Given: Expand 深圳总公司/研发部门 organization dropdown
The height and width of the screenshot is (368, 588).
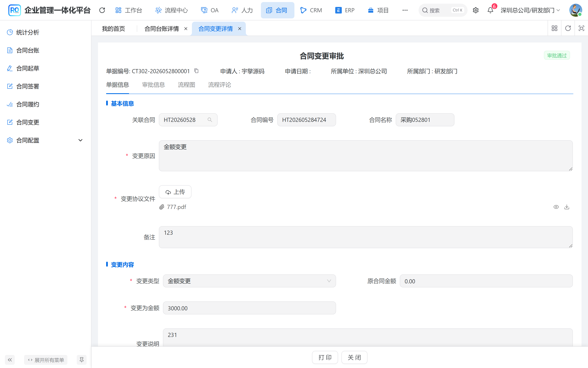Looking at the screenshot, I should [x=530, y=10].
